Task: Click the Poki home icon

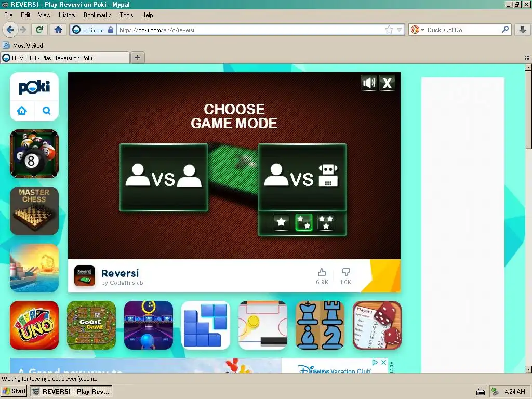Action: pos(22,111)
